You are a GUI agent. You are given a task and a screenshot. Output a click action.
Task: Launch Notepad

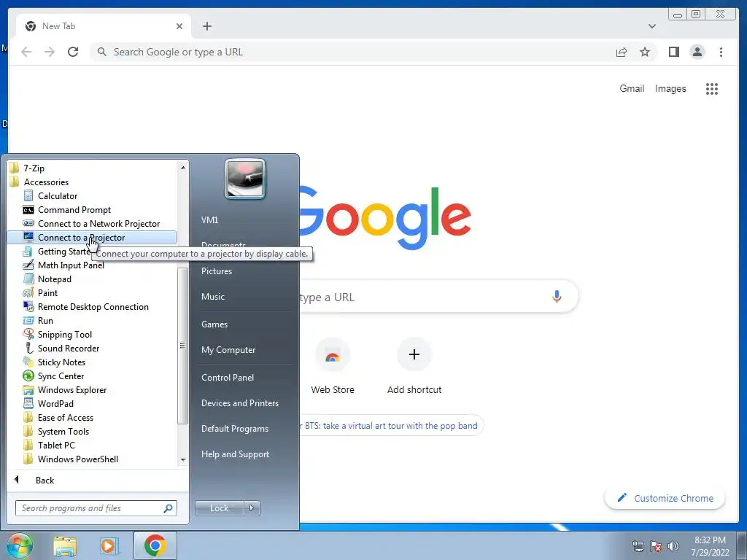[54, 279]
